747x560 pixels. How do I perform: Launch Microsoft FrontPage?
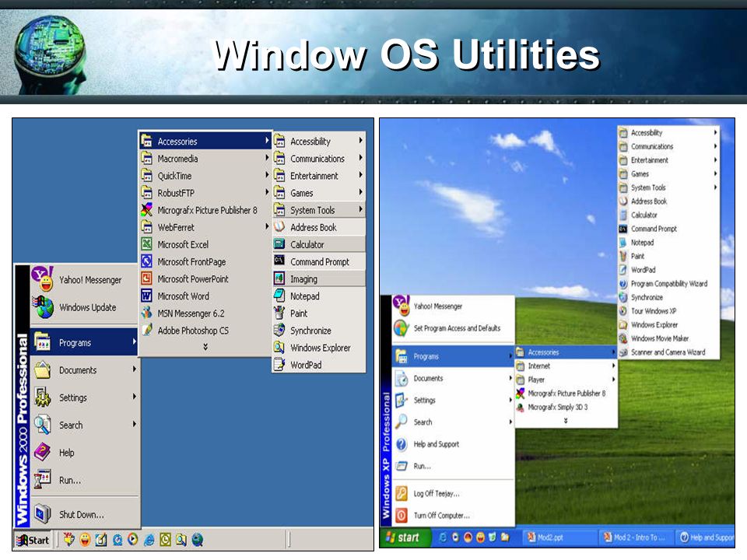click(x=205, y=261)
